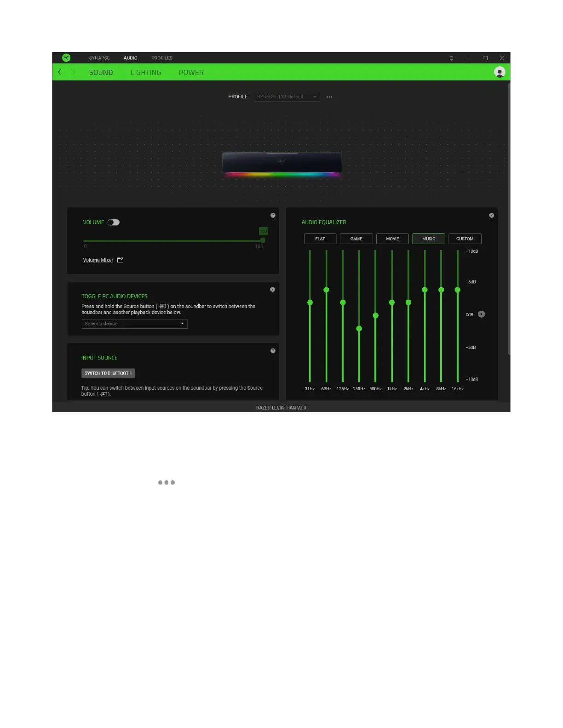Open the Profile dropdown
This screenshot has height=728, width=563.
coord(287,97)
